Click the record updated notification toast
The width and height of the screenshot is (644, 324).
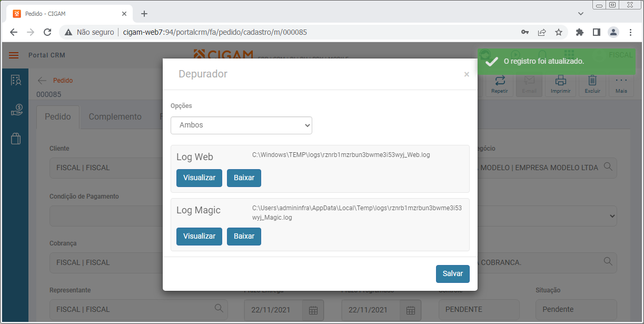(x=556, y=62)
